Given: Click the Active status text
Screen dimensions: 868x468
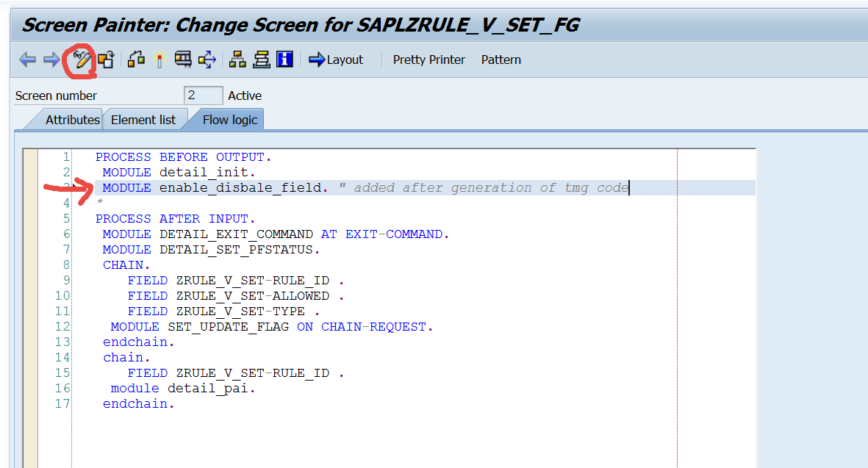Looking at the screenshot, I should pos(245,96).
